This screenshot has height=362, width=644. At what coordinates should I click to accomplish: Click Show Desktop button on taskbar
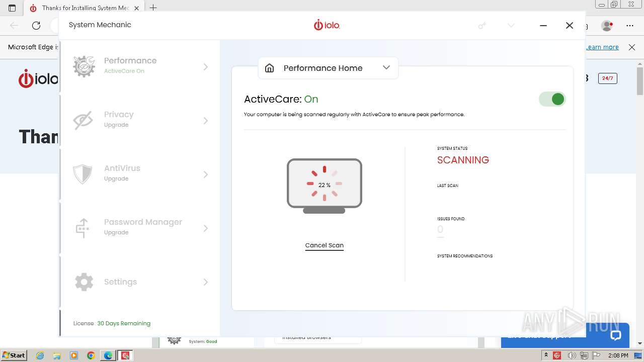point(638,355)
